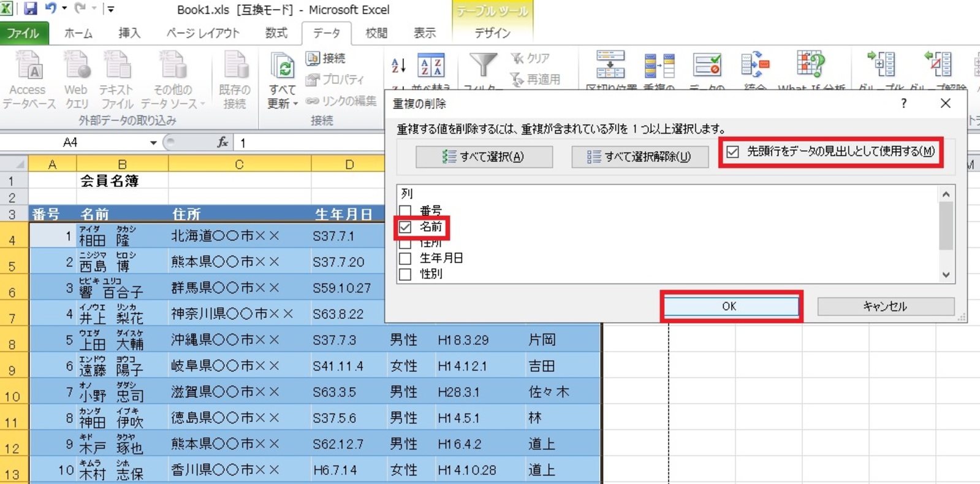
Task: Click the Name Box showing A4
Action: tap(74, 143)
